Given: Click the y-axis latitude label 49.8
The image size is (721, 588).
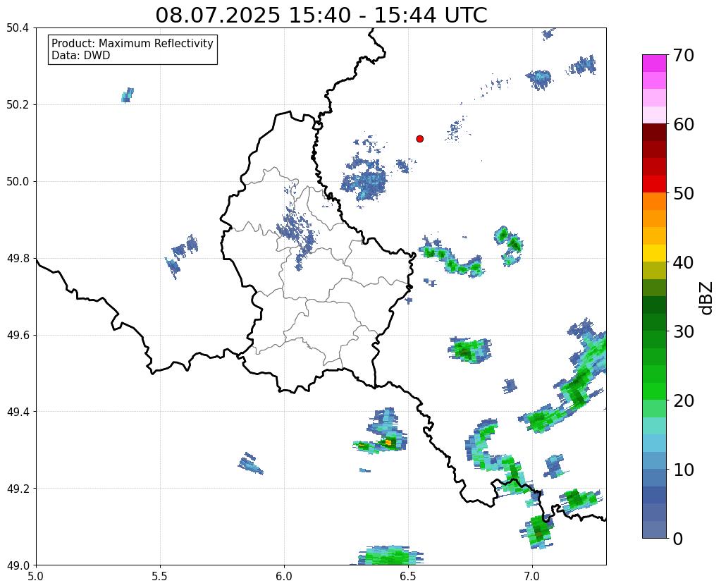Looking at the screenshot, I should pos(18,258).
